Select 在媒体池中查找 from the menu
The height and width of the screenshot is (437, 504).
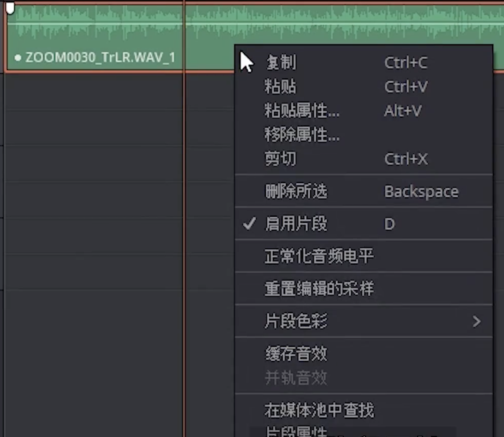(319, 410)
